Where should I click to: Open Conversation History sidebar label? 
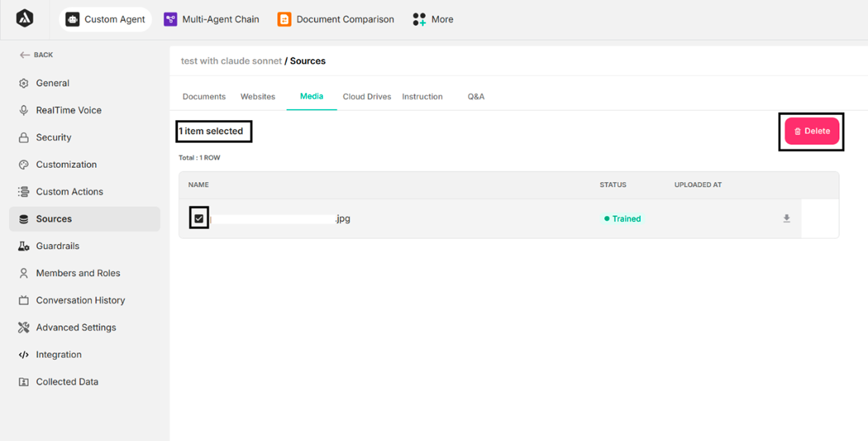click(81, 300)
